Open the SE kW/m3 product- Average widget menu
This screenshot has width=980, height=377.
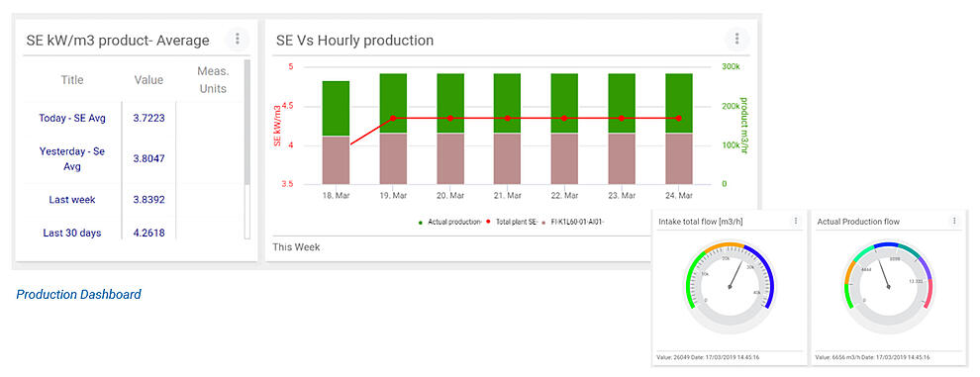click(x=238, y=39)
